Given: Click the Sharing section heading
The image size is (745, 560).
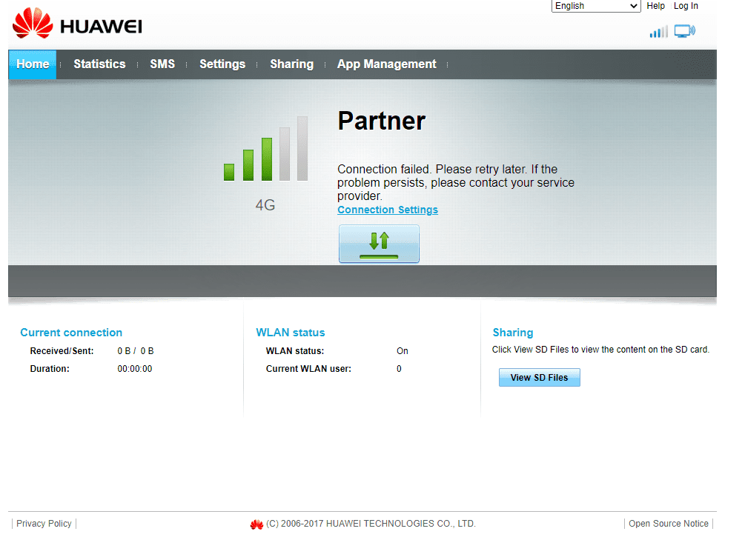Looking at the screenshot, I should (x=513, y=332).
